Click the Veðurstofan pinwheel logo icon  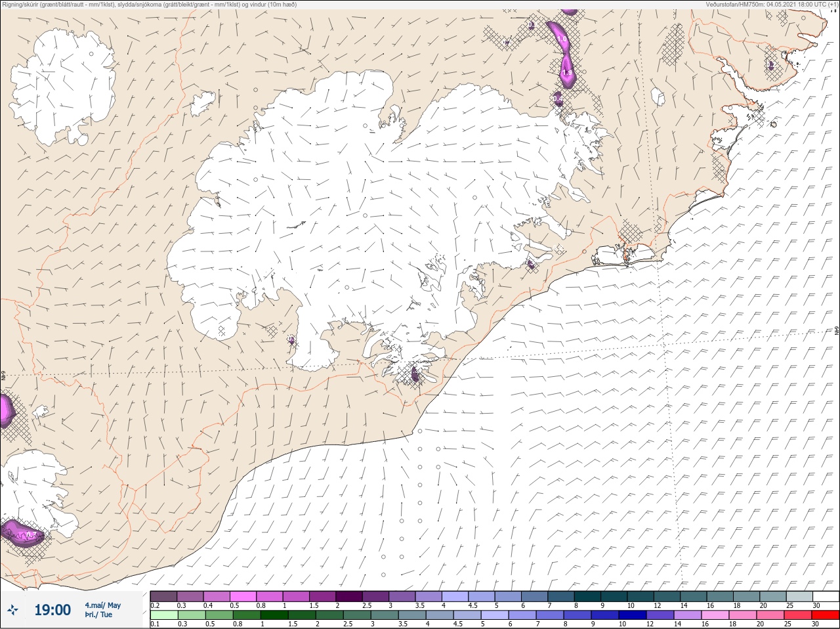(12, 610)
